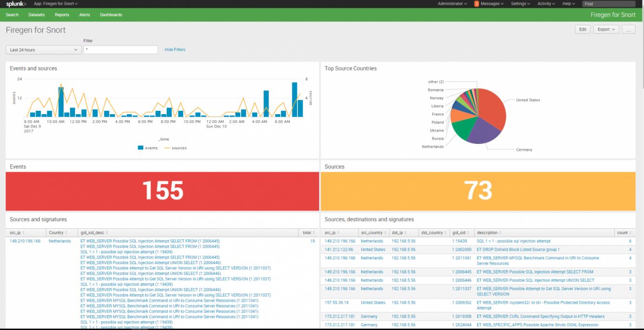Click the sources legend line
The image size is (644, 330).
pos(167,148)
